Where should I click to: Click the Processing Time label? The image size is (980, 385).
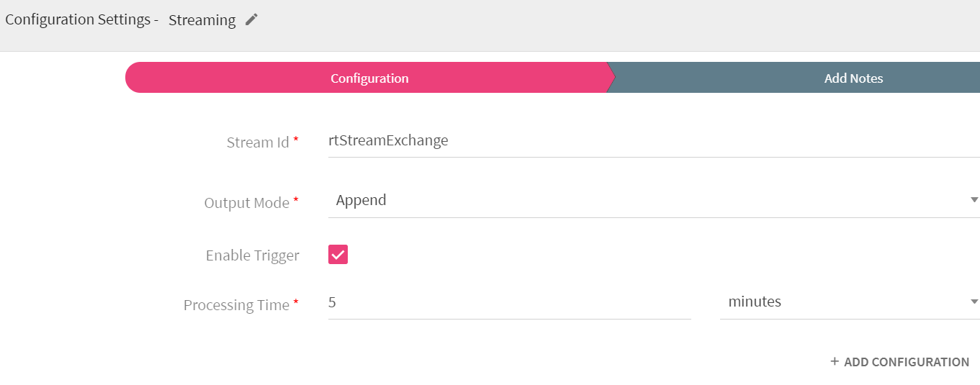(236, 305)
